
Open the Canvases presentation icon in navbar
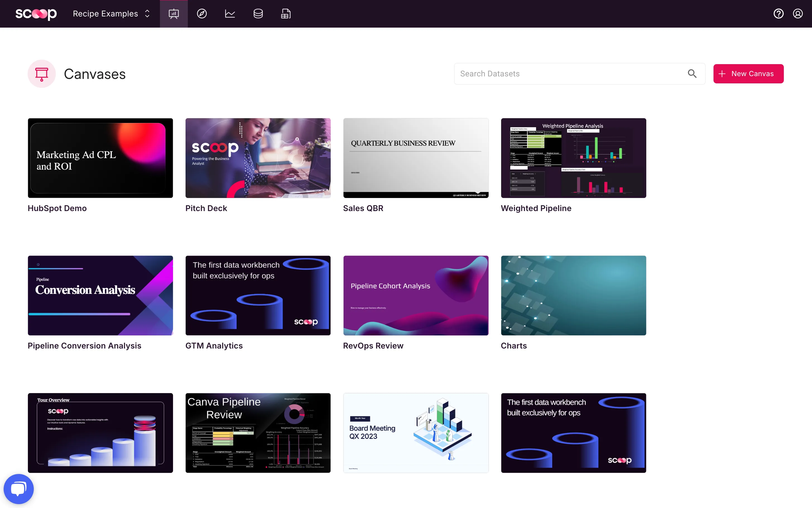pos(174,14)
